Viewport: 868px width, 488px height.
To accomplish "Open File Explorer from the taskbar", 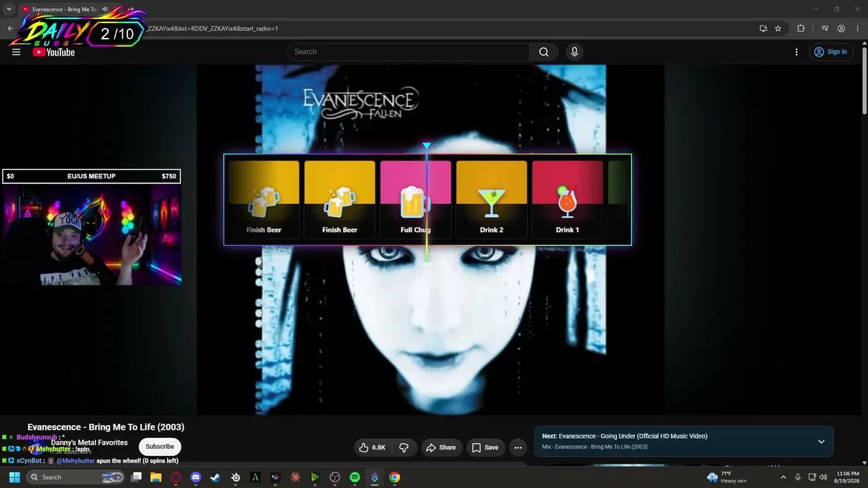I will click(x=156, y=477).
